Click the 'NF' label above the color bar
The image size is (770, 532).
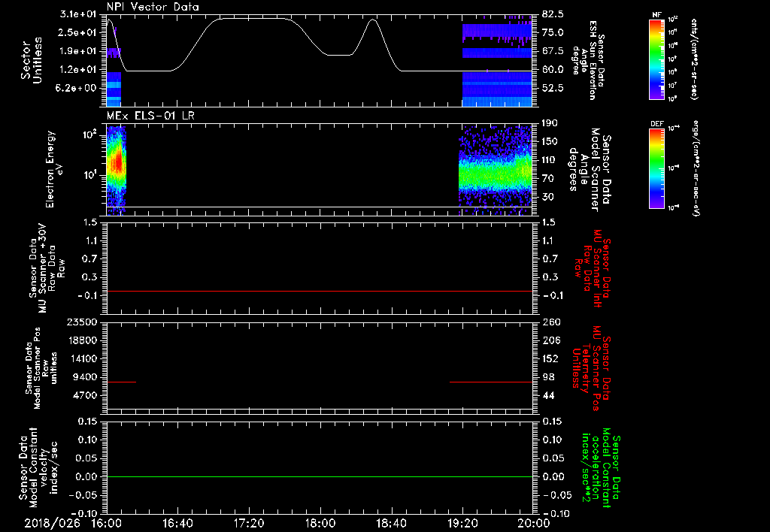[x=656, y=15]
